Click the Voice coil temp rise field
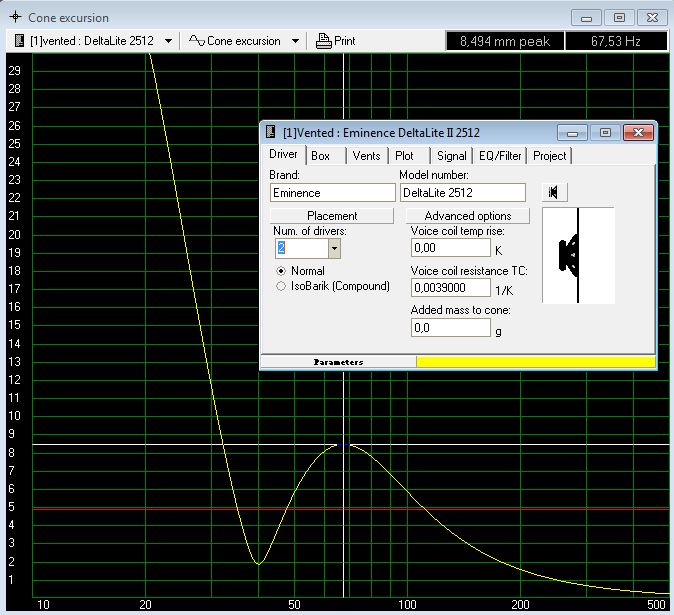Viewport: 674px width, 615px height. click(450, 247)
